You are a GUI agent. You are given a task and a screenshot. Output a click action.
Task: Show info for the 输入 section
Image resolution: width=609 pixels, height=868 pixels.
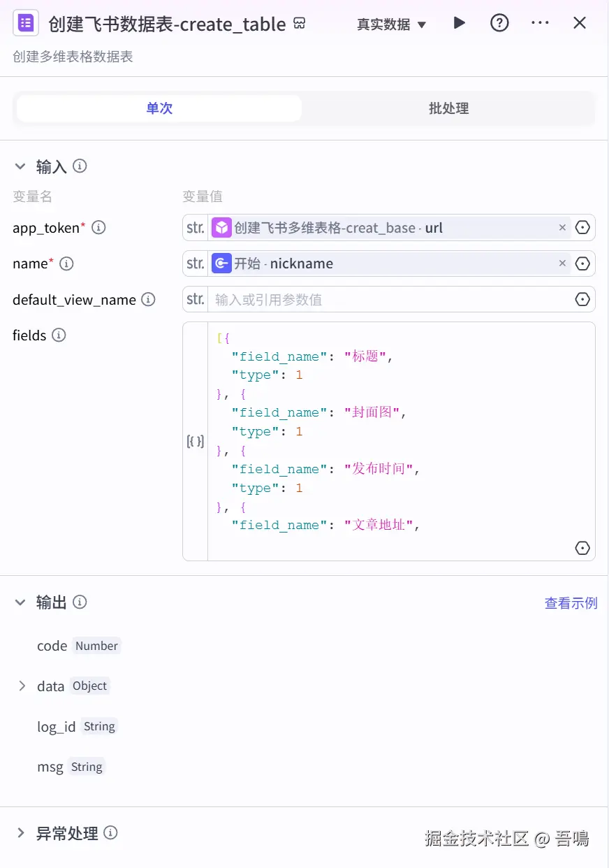[80, 166]
